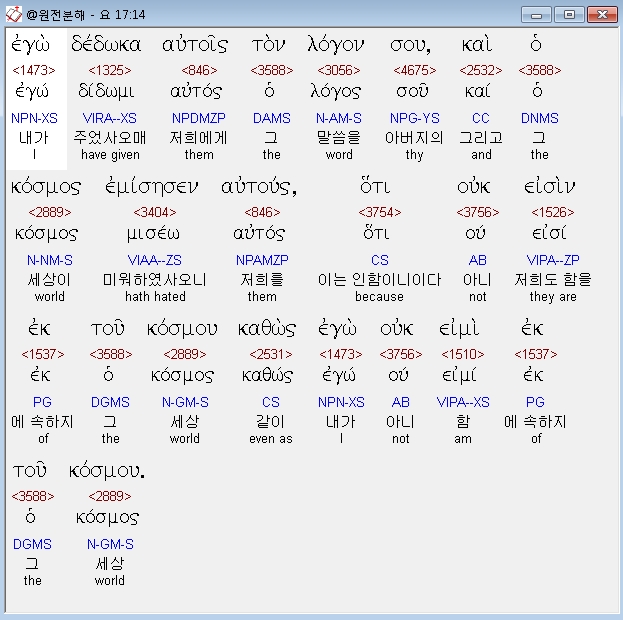Click the Greek word λόγον

pos(336,45)
